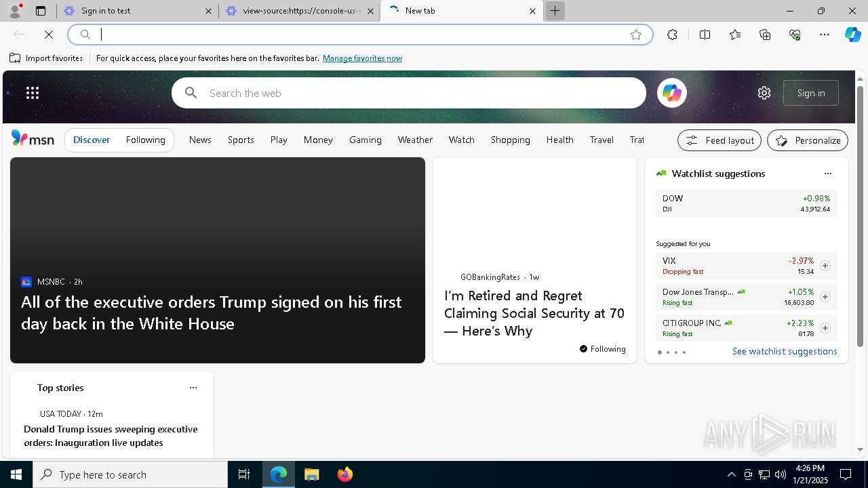Go to the msn logo home

click(33, 139)
